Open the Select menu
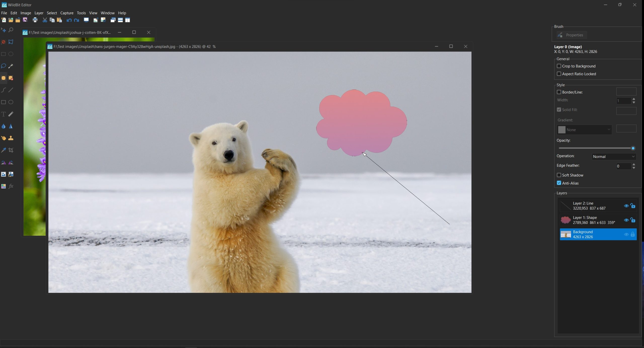The image size is (644, 348). tap(51, 13)
